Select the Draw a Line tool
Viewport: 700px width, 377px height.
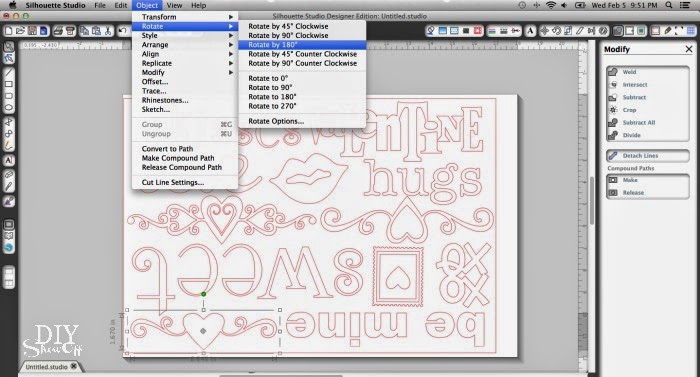[x=8, y=72]
